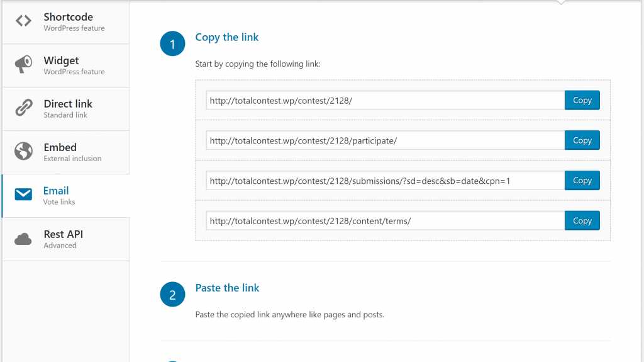Click the 'Copy the link' heading
The height and width of the screenshot is (362, 644).
tap(226, 37)
